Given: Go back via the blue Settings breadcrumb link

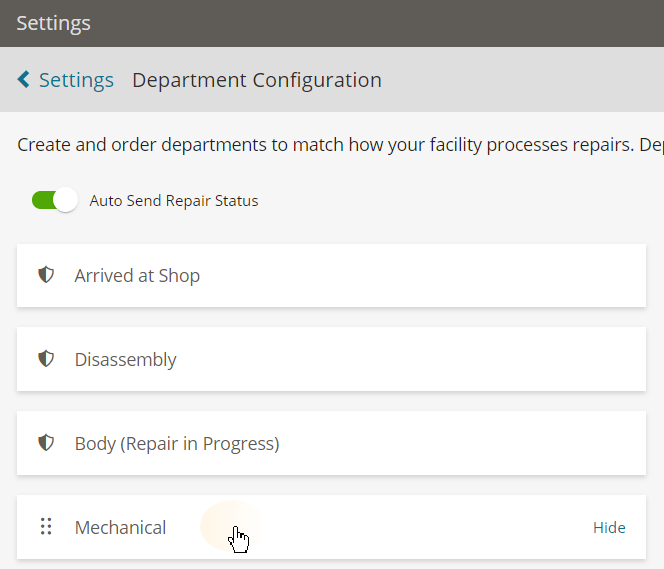Looking at the screenshot, I should tap(76, 80).
